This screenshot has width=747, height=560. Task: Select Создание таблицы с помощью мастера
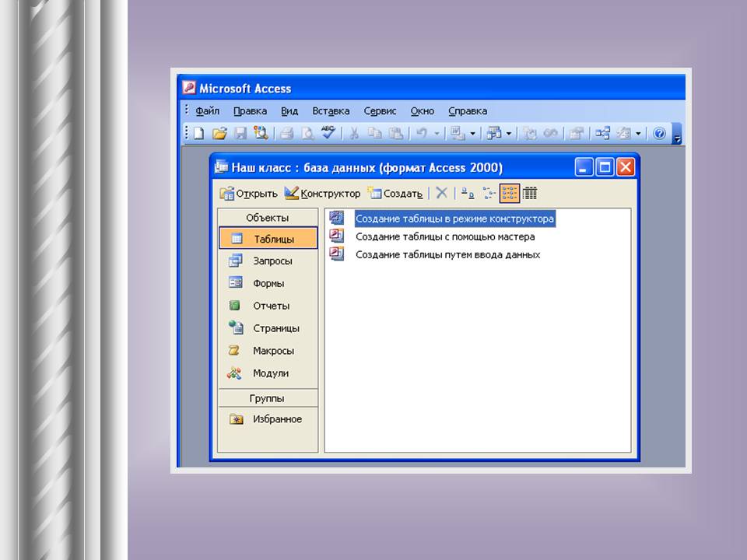coord(444,237)
